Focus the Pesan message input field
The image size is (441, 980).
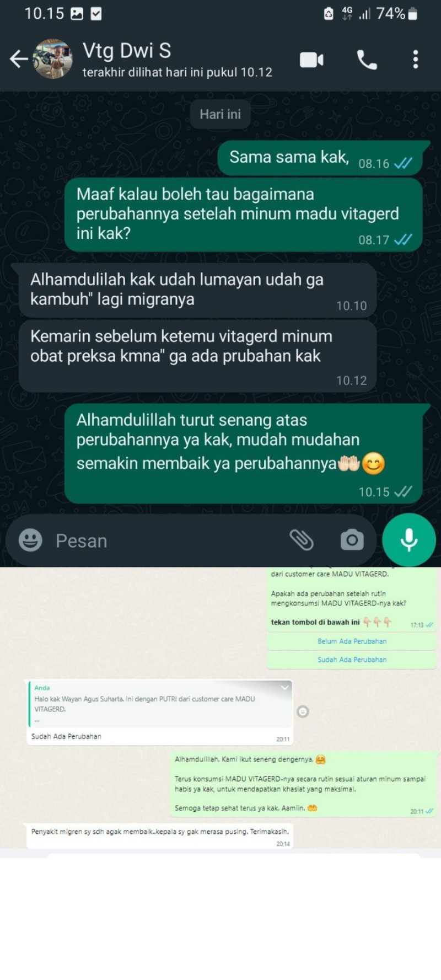click(165, 540)
